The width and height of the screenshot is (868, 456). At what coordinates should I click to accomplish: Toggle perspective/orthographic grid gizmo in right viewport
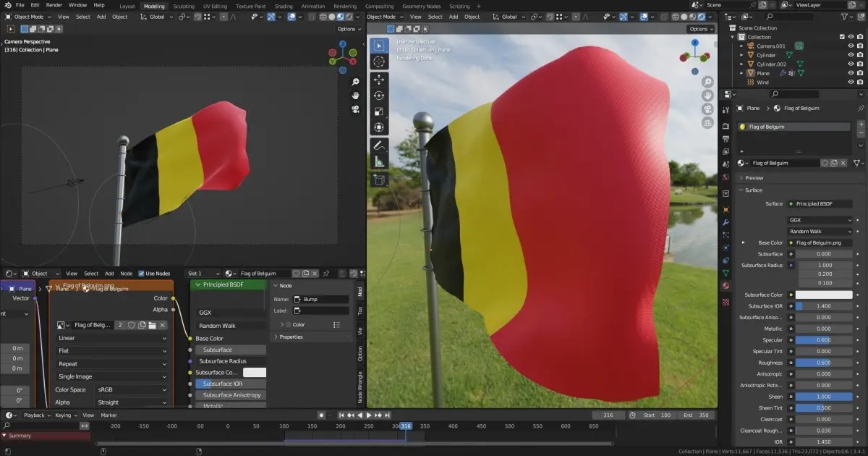tap(707, 122)
